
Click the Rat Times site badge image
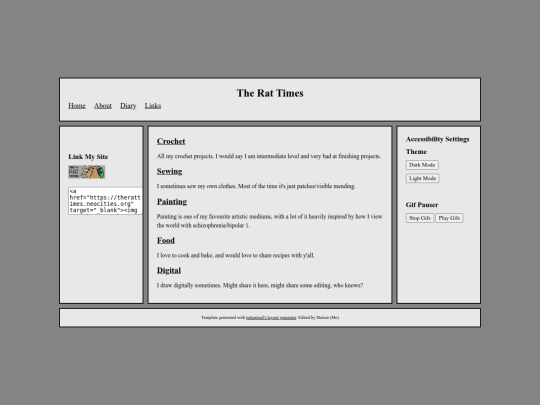(x=87, y=172)
